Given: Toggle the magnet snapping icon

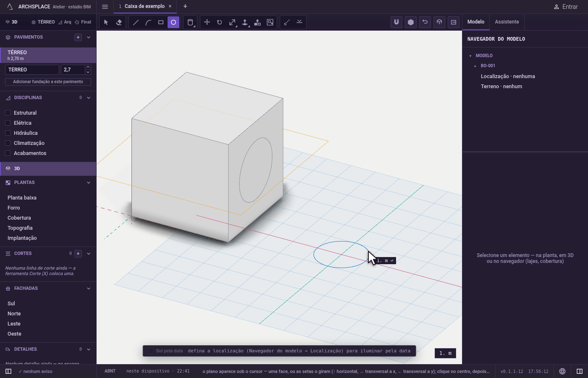Looking at the screenshot, I should tap(396, 22).
